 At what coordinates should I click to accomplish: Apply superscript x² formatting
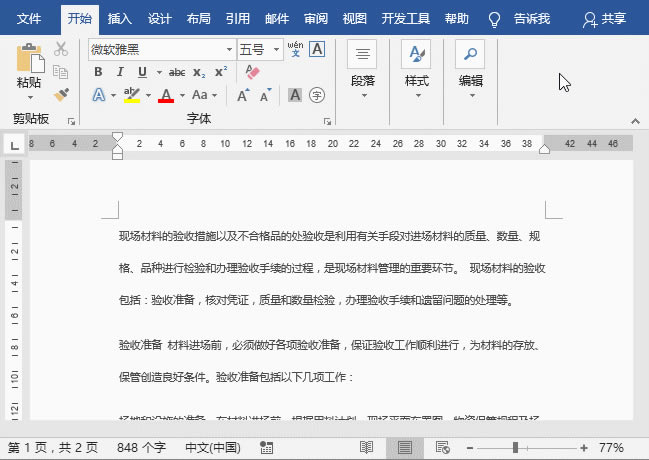221,72
